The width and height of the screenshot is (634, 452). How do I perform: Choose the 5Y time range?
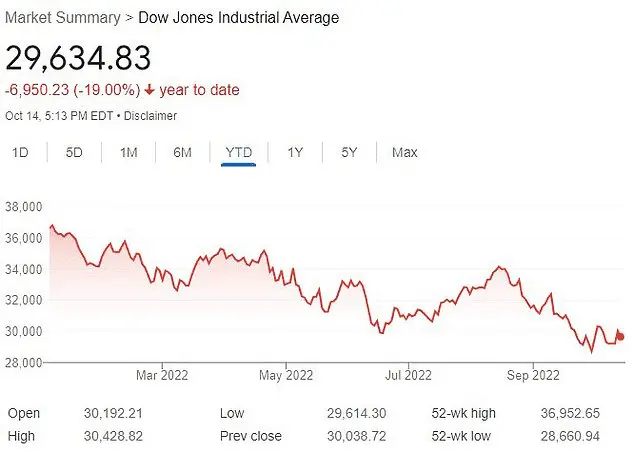coord(349,153)
